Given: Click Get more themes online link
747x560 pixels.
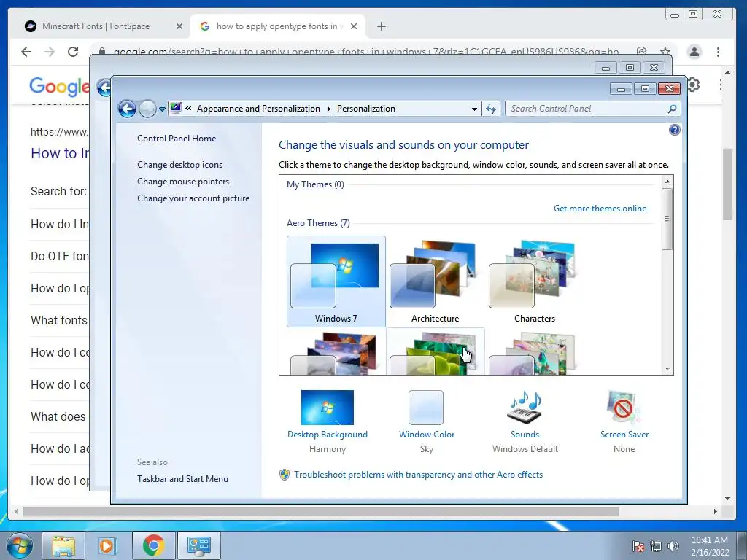Looking at the screenshot, I should tap(600, 209).
